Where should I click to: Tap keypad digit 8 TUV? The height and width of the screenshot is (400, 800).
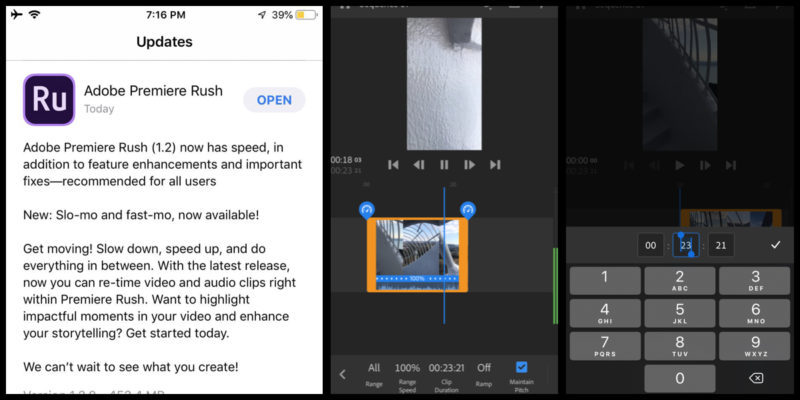pos(680,345)
